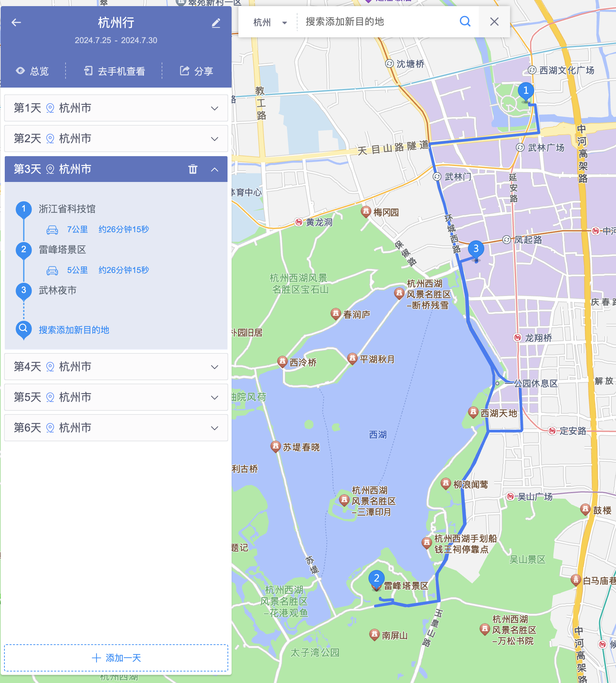Image resolution: width=616 pixels, height=683 pixels.
Task: Select stop 3 武林夜市 in the list
Action: pyautogui.click(x=57, y=290)
